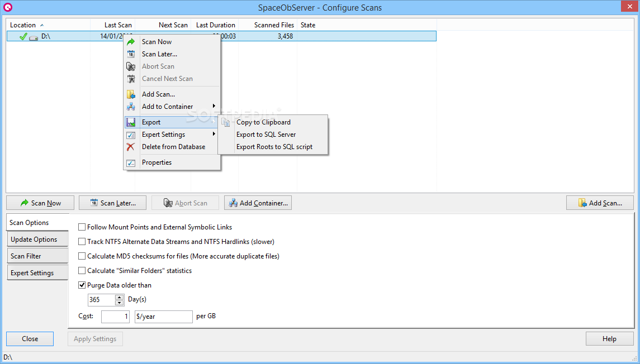Switch to the Update Options tab
Image resolution: width=640 pixels, height=364 pixels.
click(x=37, y=240)
